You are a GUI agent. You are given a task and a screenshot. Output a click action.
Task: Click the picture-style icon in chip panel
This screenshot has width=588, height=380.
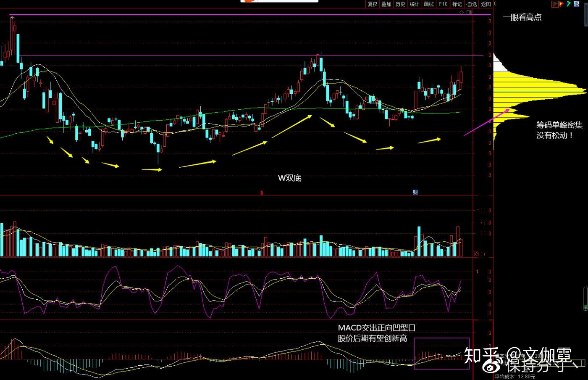tap(576, 4)
